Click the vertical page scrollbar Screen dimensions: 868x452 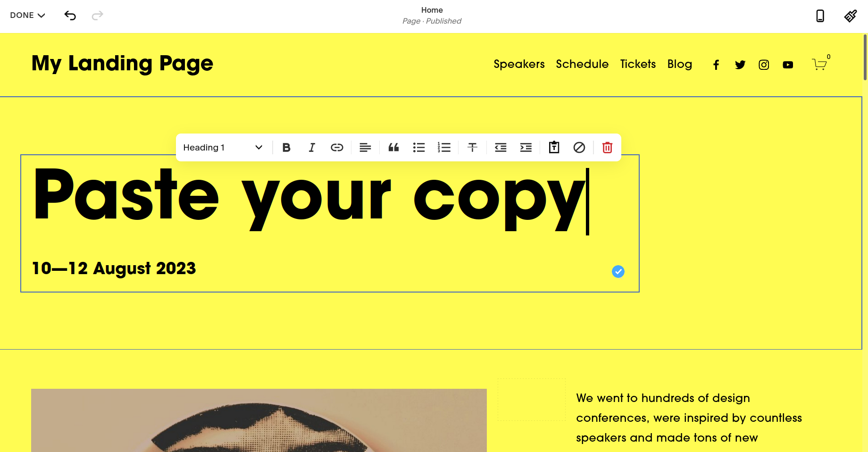(865, 57)
